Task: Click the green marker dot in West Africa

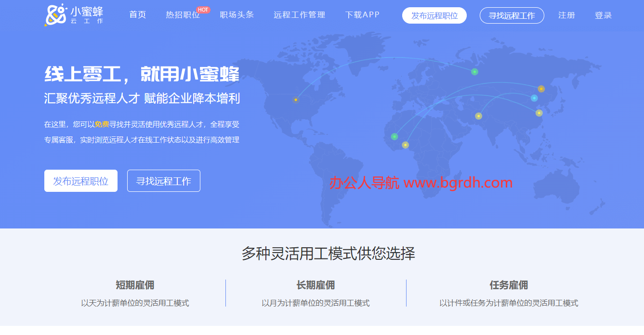Action: pyautogui.click(x=394, y=136)
